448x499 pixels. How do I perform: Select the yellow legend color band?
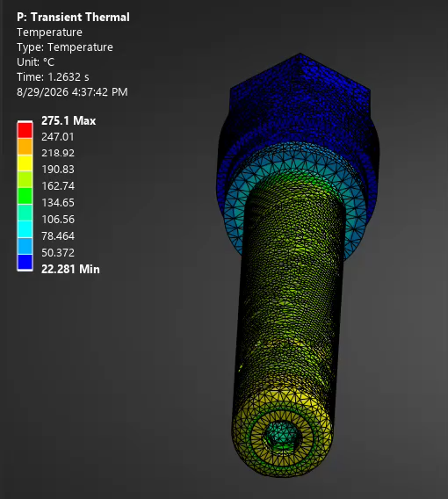(x=25, y=163)
